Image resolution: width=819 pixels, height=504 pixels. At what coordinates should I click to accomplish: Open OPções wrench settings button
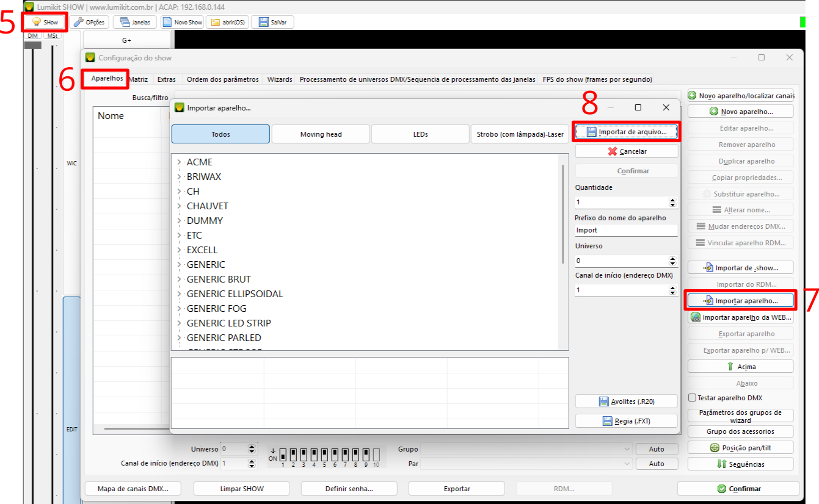tap(89, 23)
